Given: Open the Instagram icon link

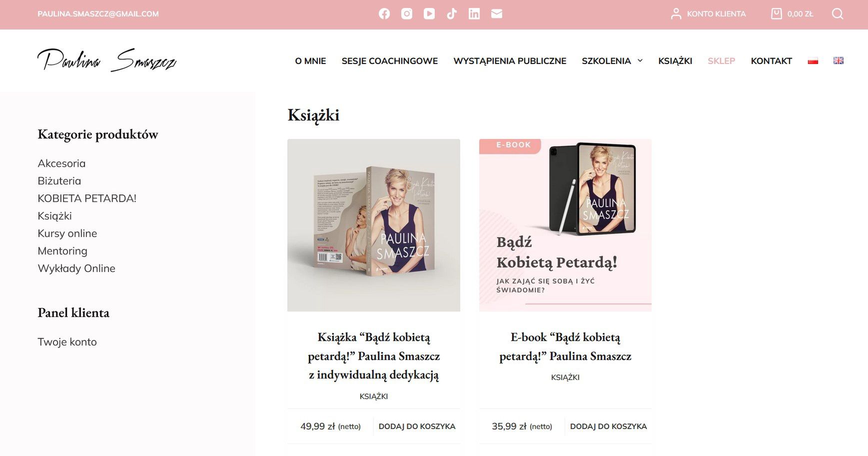Looking at the screenshot, I should click(x=407, y=14).
